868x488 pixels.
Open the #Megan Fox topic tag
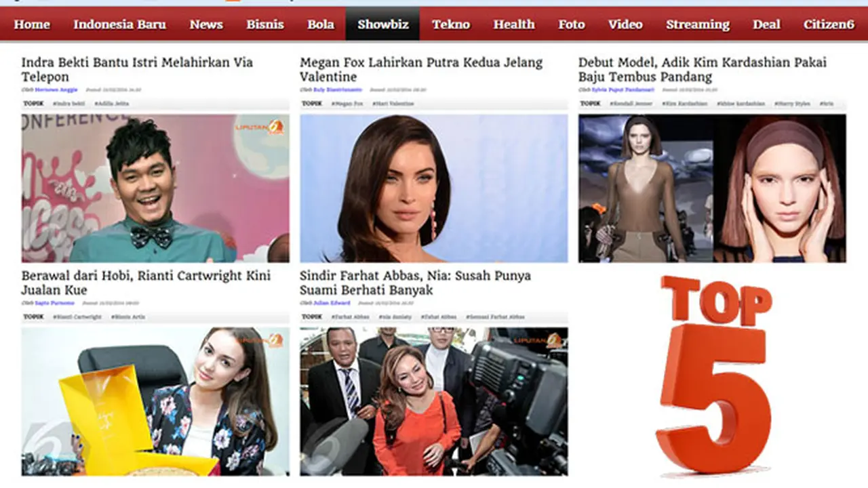[x=346, y=104]
